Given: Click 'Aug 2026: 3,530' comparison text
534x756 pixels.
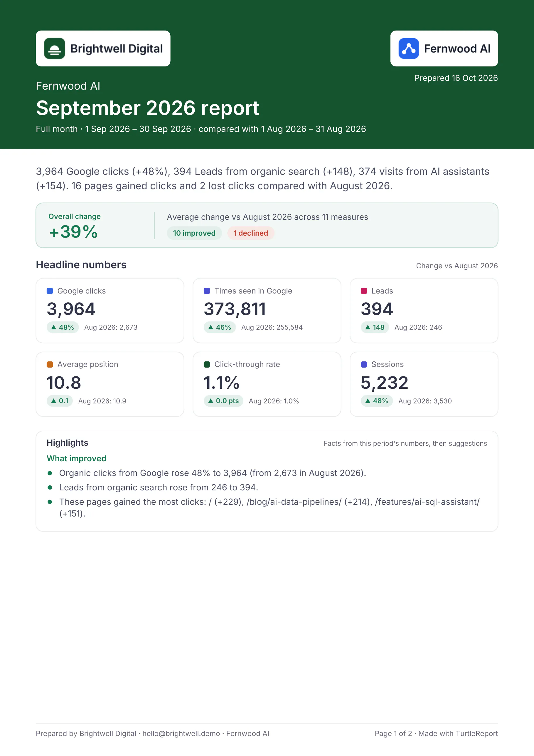Looking at the screenshot, I should [x=425, y=401].
